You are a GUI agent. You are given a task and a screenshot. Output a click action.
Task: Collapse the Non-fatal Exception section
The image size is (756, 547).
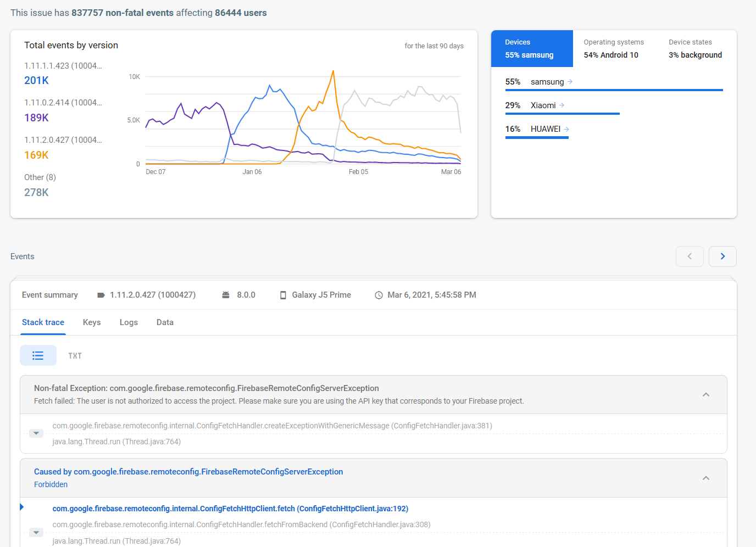pyautogui.click(x=706, y=395)
